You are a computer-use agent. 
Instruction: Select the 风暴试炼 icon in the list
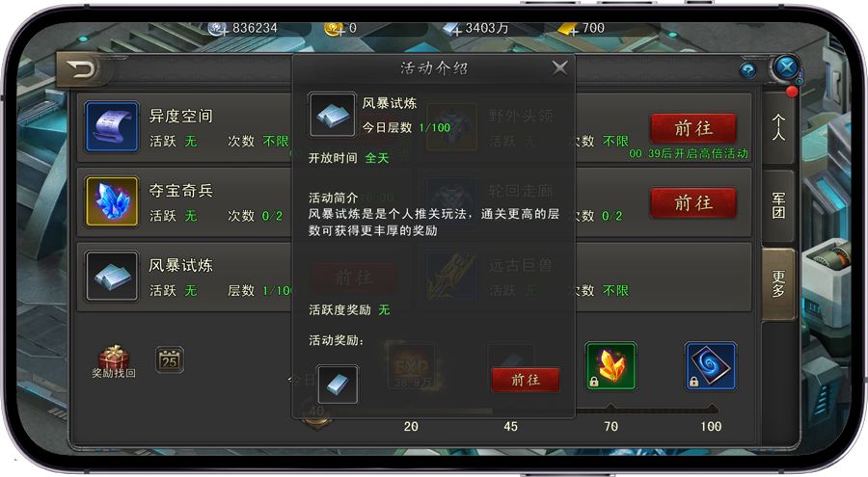[x=113, y=276]
